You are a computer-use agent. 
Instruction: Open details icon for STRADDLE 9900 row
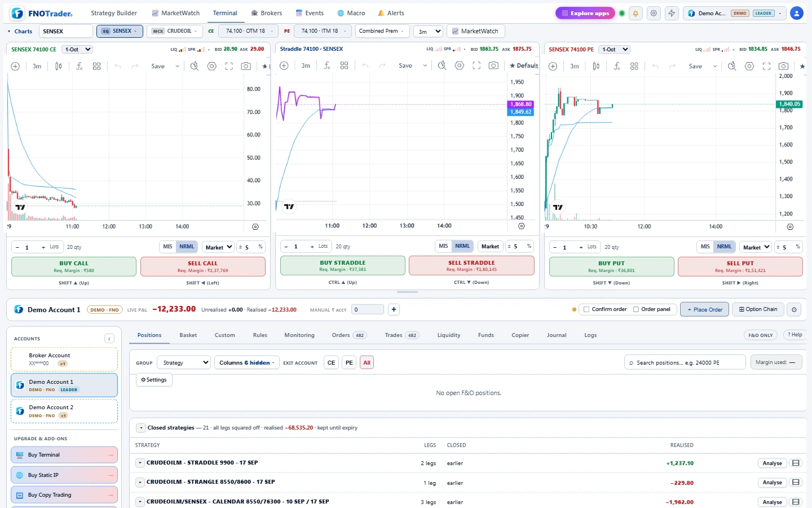[796, 463]
